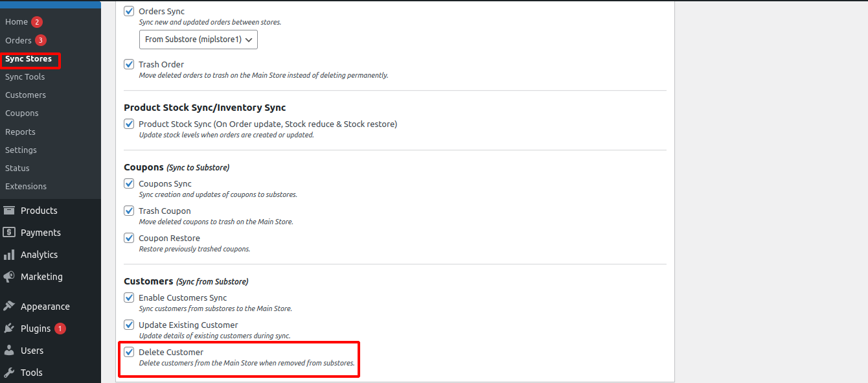Go to Sync Tools menu item

click(x=25, y=77)
